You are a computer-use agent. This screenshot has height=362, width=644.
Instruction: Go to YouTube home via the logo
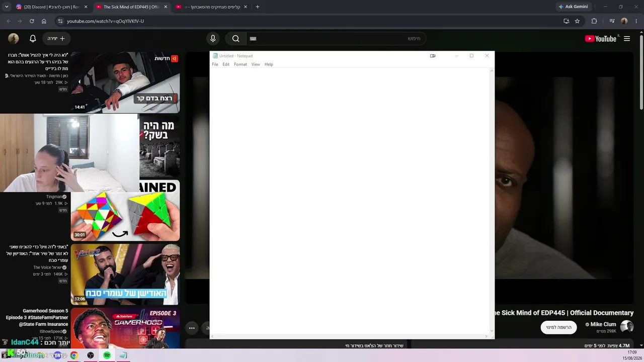coord(601,39)
